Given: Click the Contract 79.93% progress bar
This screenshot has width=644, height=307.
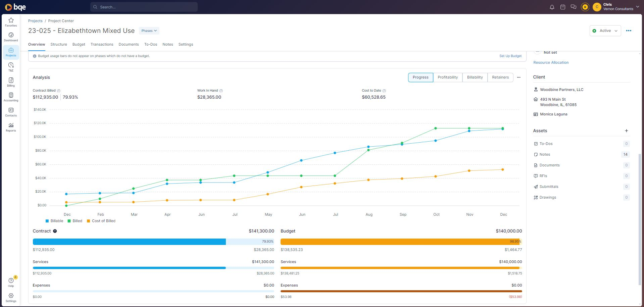Looking at the screenshot, I should pyautogui.click(x=153, y=242).
